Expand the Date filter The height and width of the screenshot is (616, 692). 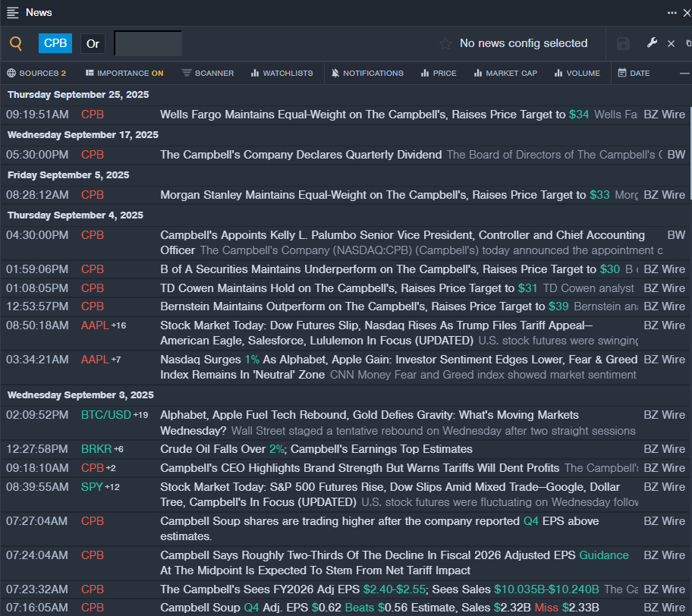click(x=634, y=74)
